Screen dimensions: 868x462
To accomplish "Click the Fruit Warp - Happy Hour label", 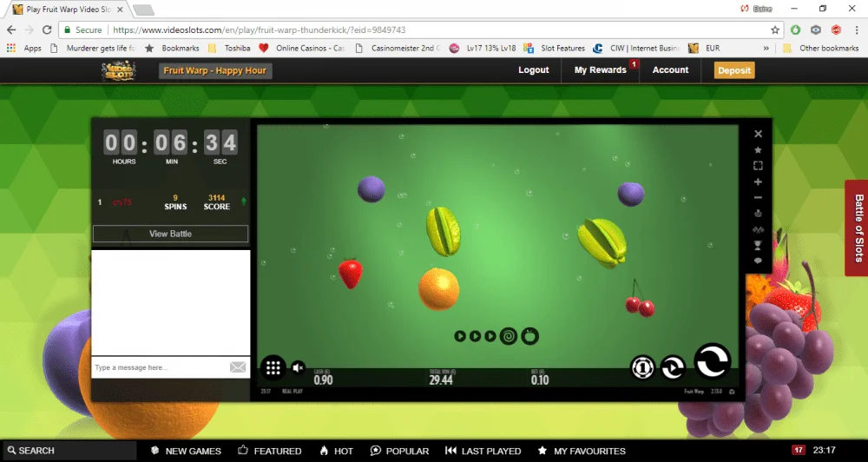I will click(215, 70).
